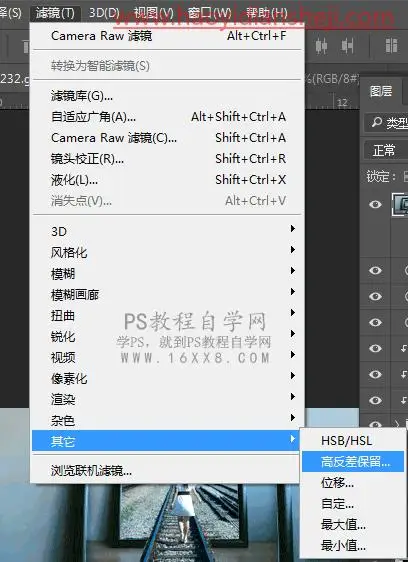Expand the 像素化 submenu
Image resolution: width=408 pixels, height=562 pixels.
click(167, 378)
